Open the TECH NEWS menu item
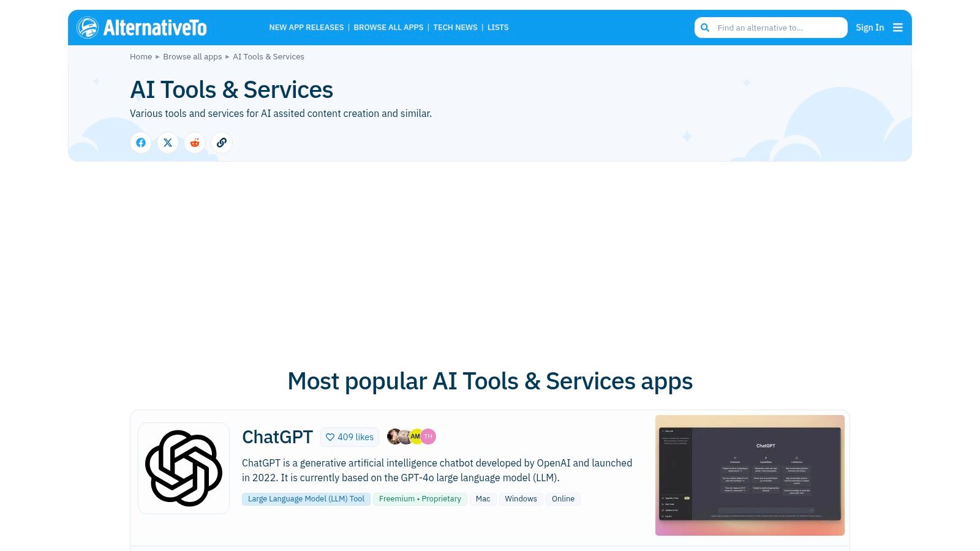 tap(455, 28)
